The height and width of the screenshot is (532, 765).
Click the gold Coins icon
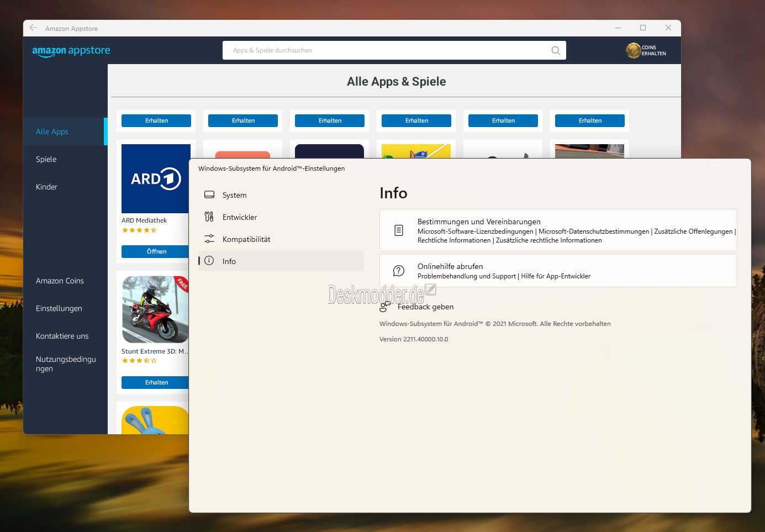point(633,50)
